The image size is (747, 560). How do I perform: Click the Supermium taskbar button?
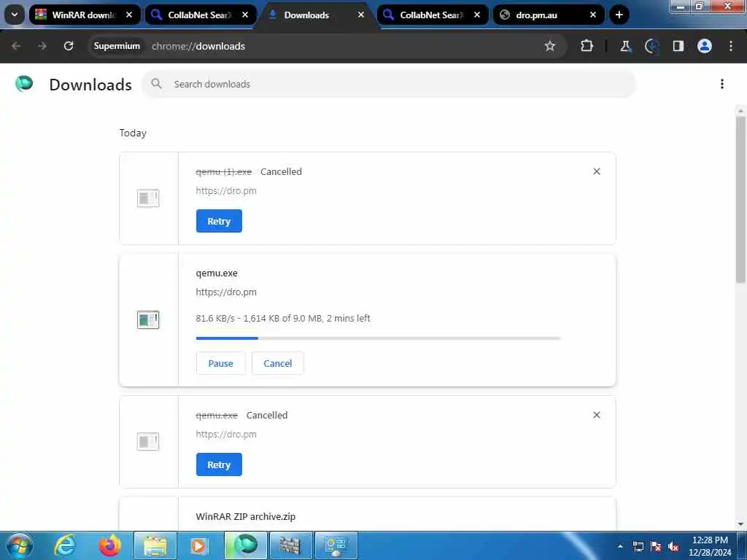(x=246, y=545)
